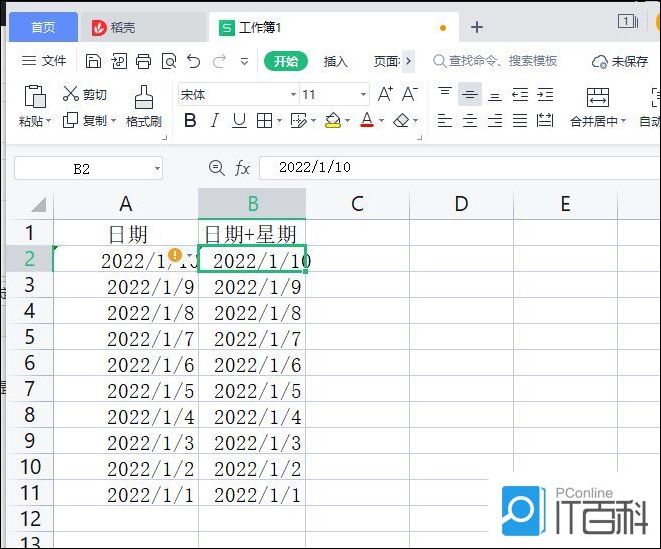The image size is (661, 549).
Task: Zoom the formula bar magnifier icon
Action: [x=217, y=168]
